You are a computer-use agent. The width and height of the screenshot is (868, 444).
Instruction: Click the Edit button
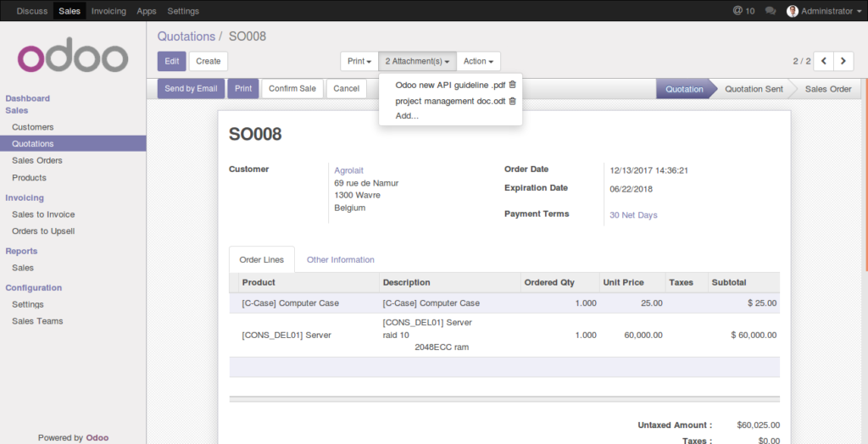click(x=171, y=61)
